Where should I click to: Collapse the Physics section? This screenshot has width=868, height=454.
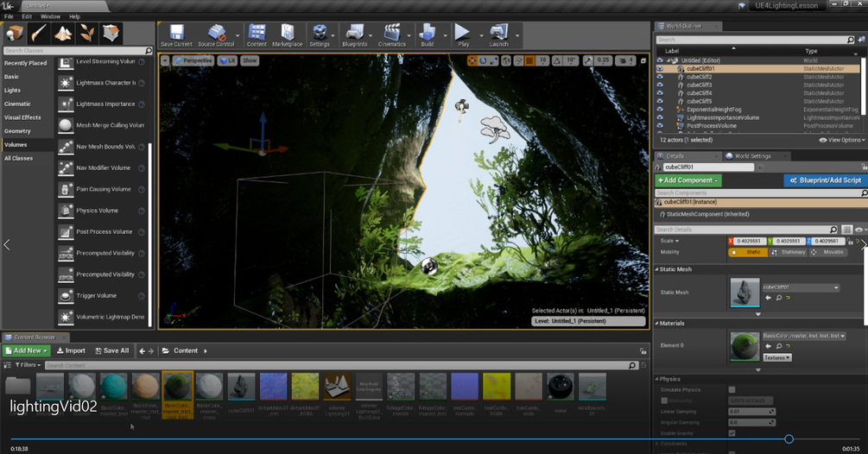click(x=657, y=379)
